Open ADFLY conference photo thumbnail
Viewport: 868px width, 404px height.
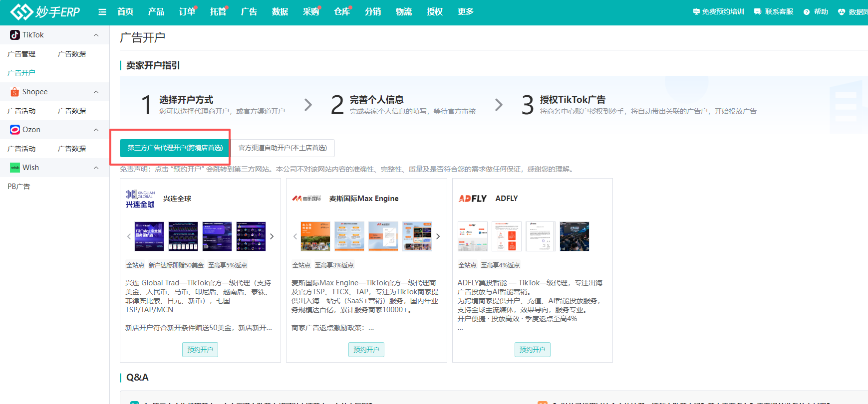[575, 236]
